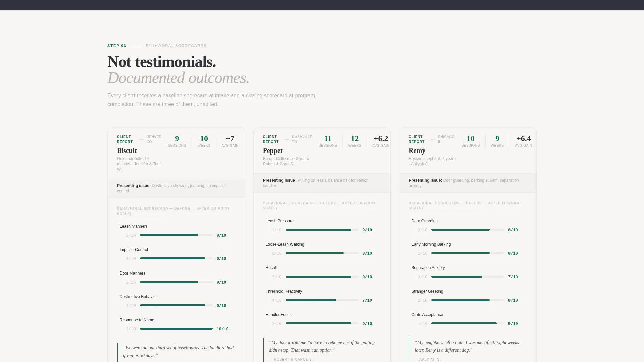Click the Stranger Greeting progress bar
The image size is (644, 362).
[468, 300]
